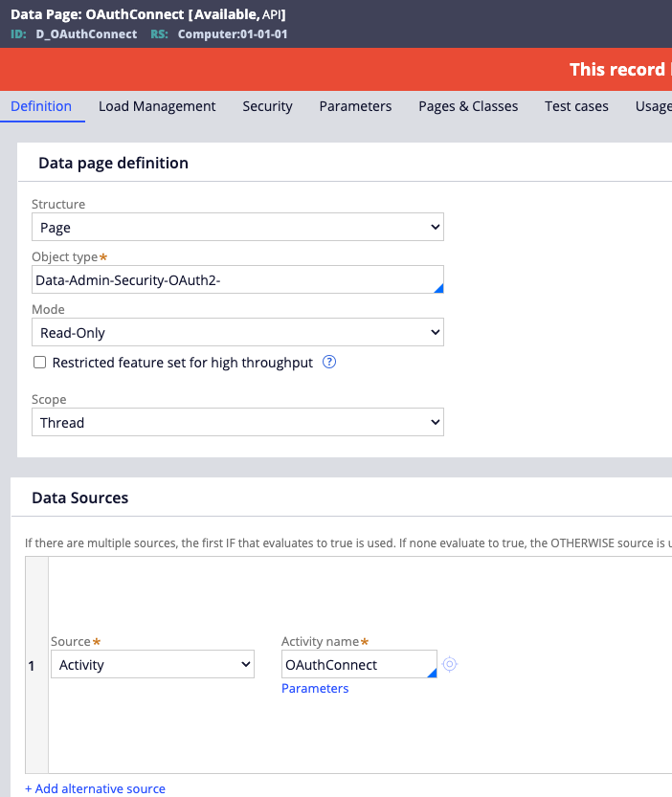Change the Source dropdown from Activity

coord(152,664)
